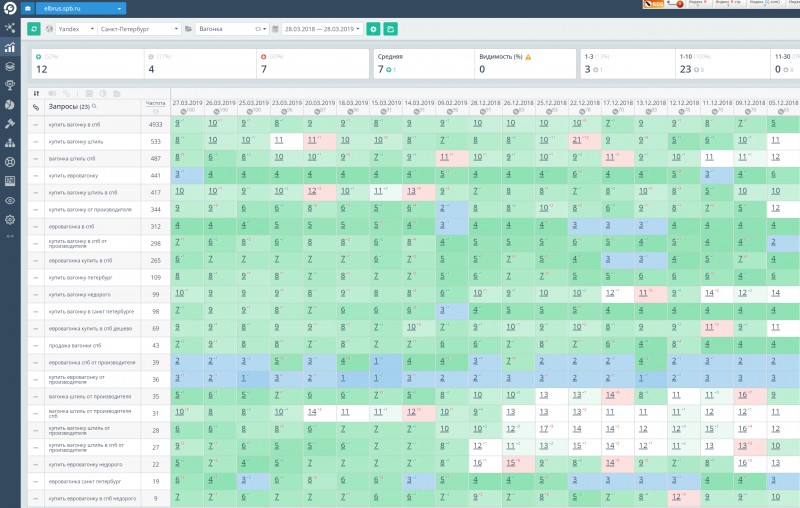This screenshot has width=800, height=508.
Task: Open the 28.03.2018 — 28.03.2019 date dropdown
Action: pos(322,29)
